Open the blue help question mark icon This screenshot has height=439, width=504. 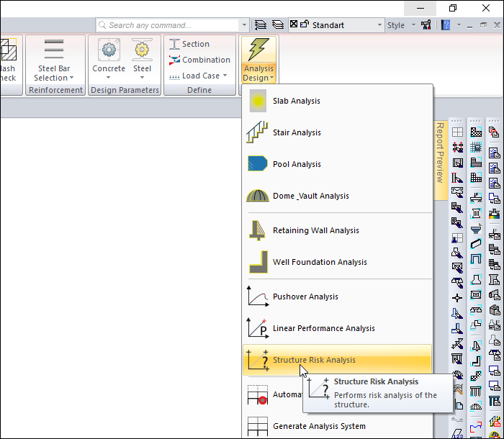(x=446, y=24)
